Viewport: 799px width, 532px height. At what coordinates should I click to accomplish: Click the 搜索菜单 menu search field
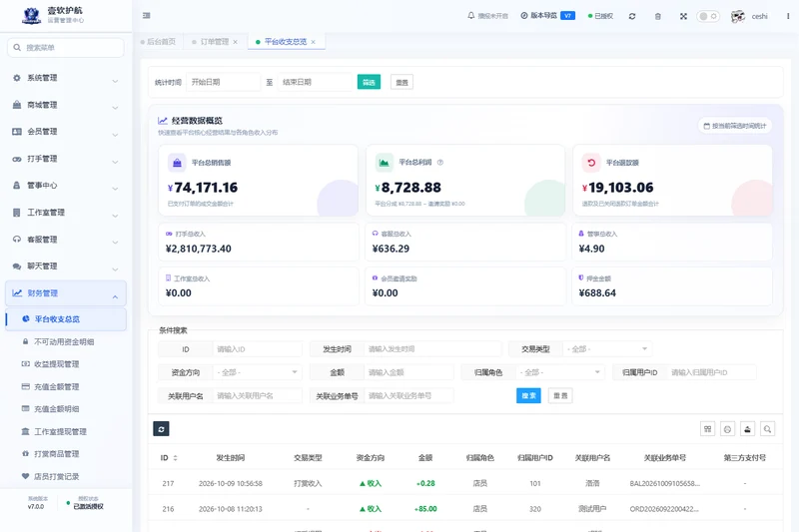point(66,47)
